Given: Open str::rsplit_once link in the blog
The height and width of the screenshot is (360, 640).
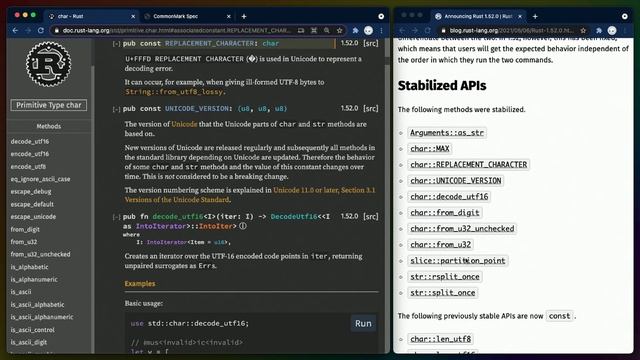Looking at the screenshot, I should click(x=444, y=277).
